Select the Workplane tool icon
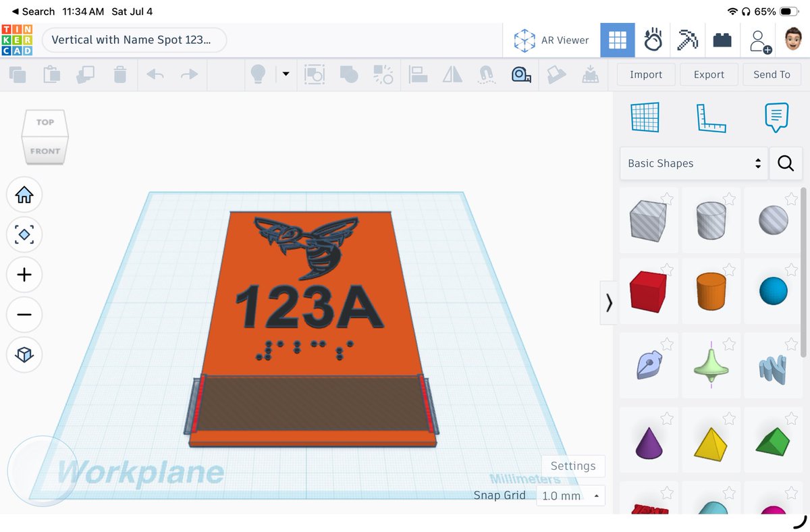 (645, 117)
